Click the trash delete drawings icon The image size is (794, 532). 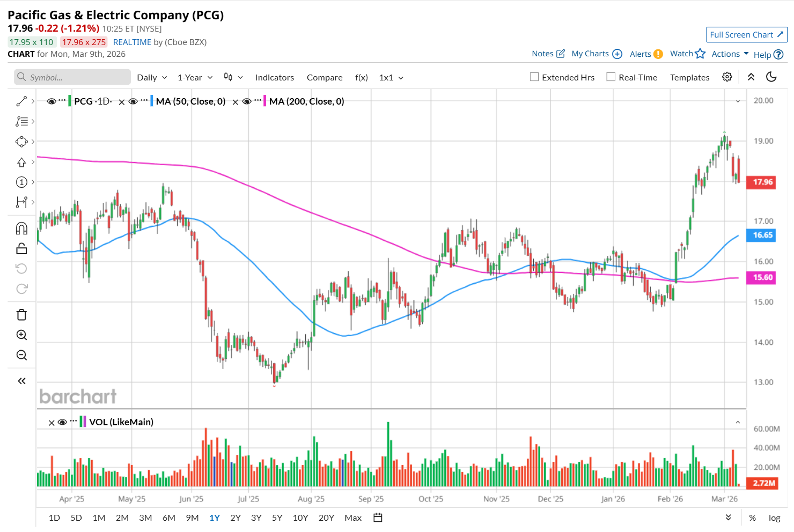tap(21, 315)
